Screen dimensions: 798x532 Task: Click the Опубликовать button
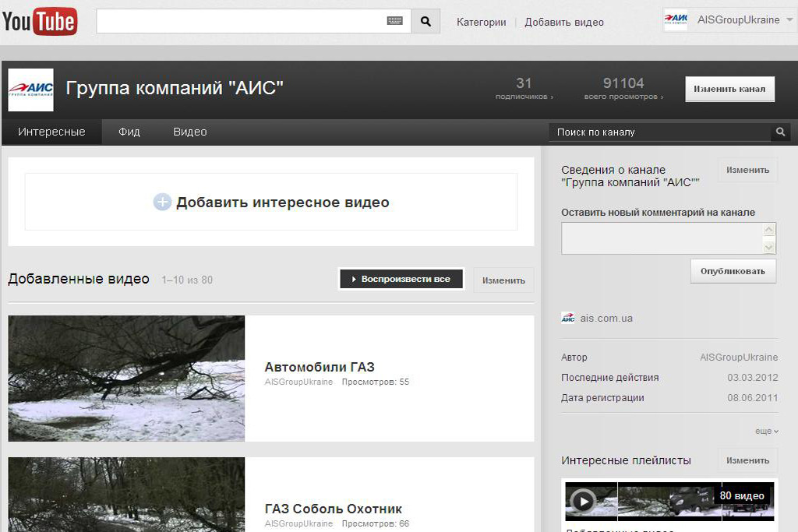point(733,271)
